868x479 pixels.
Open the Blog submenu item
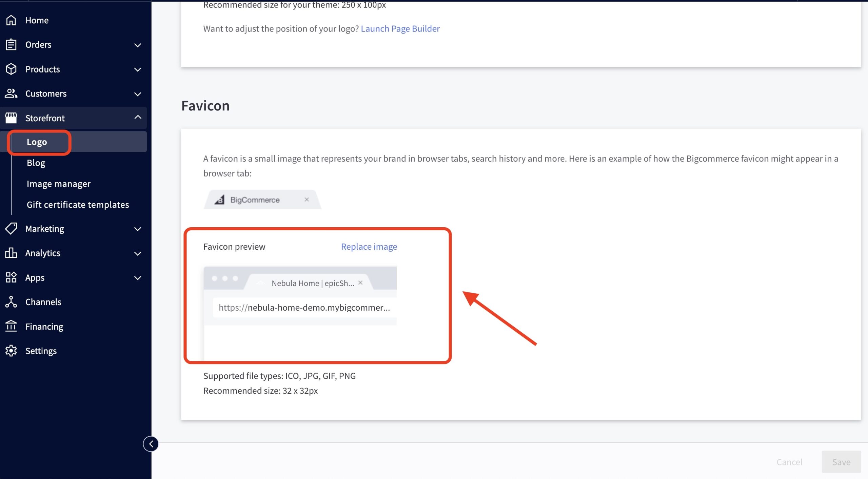(x=36, y=163)
